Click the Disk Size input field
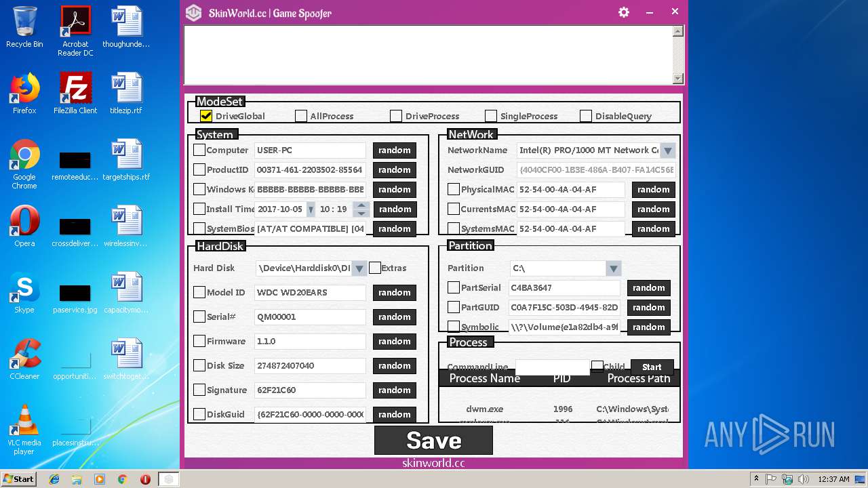This screenshot has width=868, height=488. coord(310,365)
